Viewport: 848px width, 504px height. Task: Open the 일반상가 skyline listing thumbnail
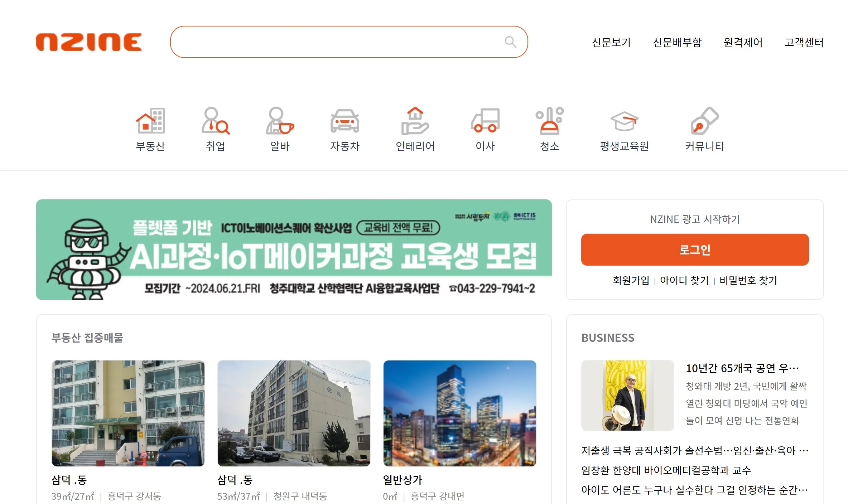[x=459, y=413]
